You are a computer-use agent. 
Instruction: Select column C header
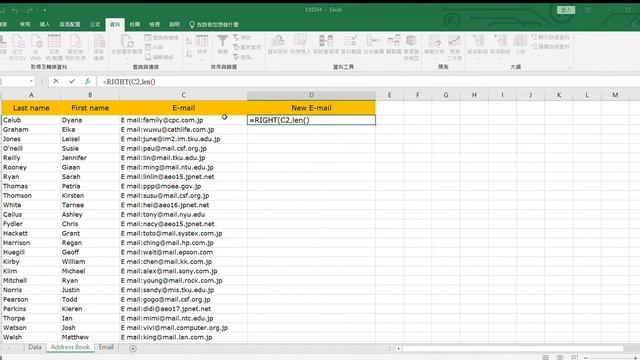point(183,95)
